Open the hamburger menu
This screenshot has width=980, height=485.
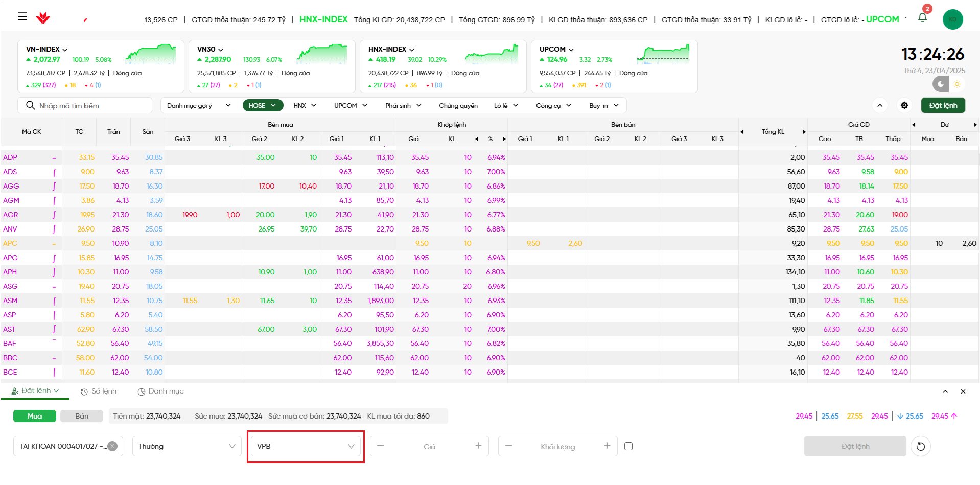click(22, 17)
